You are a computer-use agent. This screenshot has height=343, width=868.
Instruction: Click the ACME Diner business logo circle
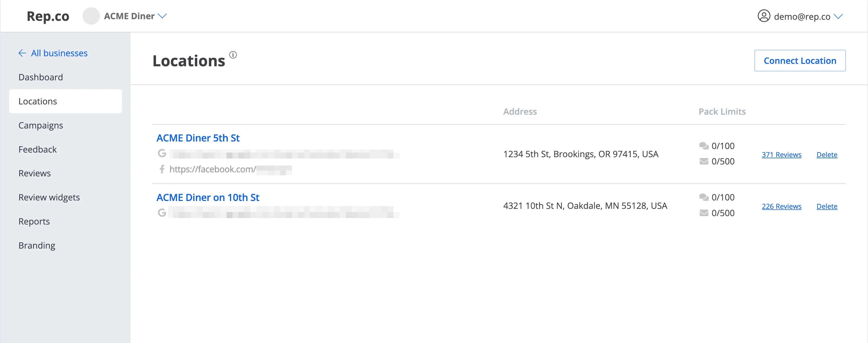pyautogui.click(x=91, y=16)
